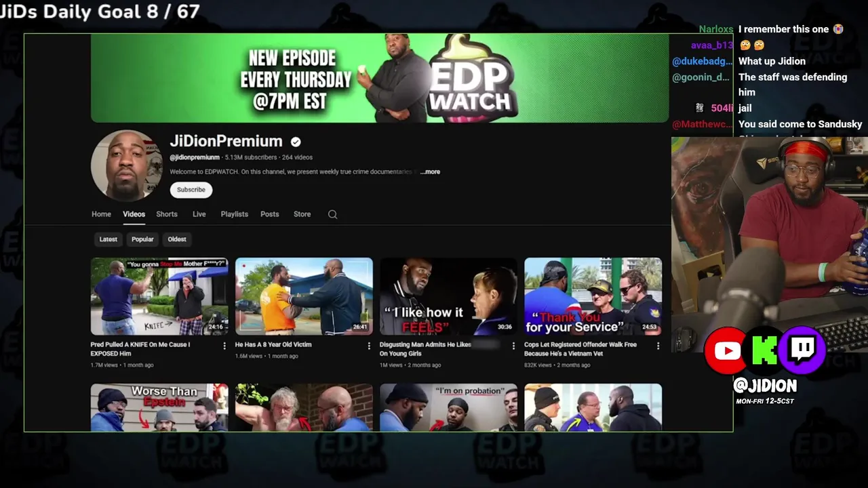
Task: Open 'Pred Pulled A KNIFE On Me' video title
Action: pos(141,349)
